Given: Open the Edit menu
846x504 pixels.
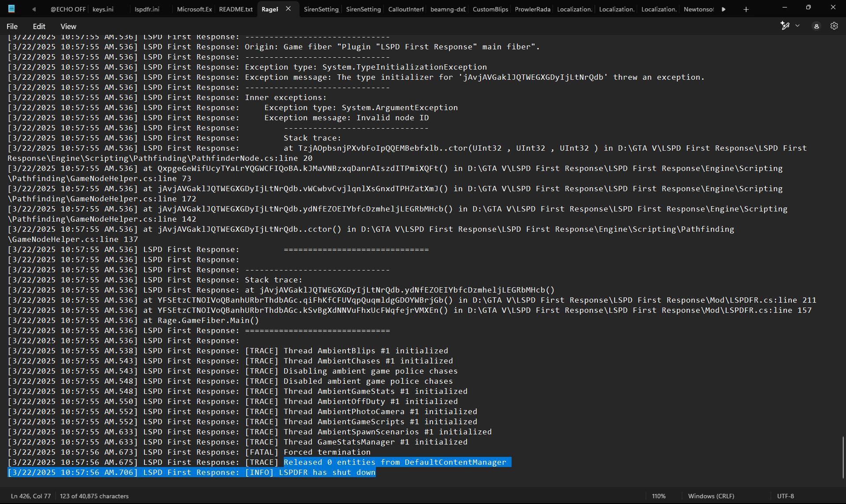Looking at the screenshot, I should (39, 26).
